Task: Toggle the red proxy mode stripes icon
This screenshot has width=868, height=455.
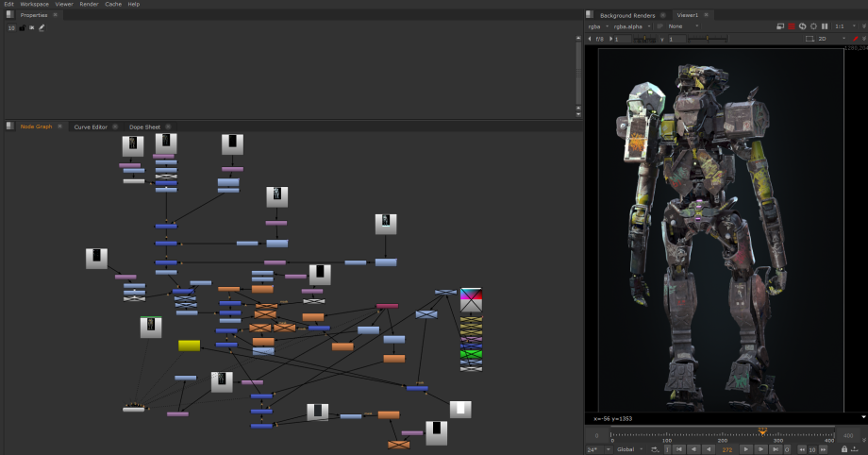Action: (792, 26)
